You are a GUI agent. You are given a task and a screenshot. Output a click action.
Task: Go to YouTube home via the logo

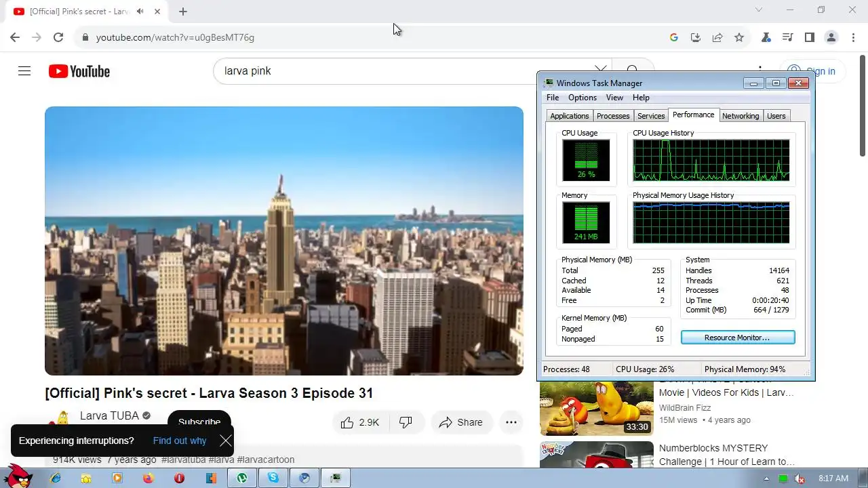click(x=79, y=71)
